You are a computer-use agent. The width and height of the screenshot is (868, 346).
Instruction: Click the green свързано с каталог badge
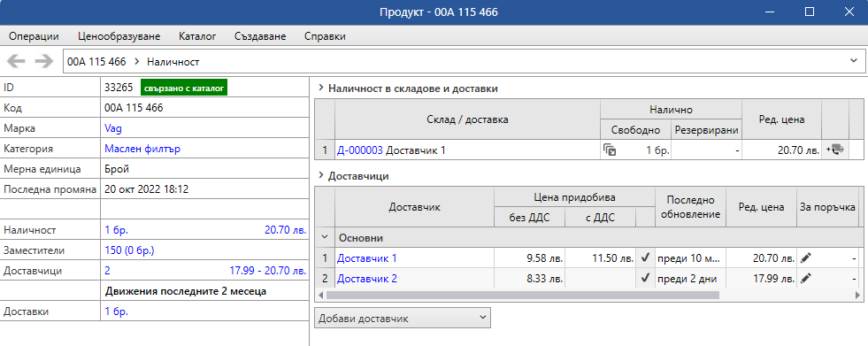(x=184, y=88)
